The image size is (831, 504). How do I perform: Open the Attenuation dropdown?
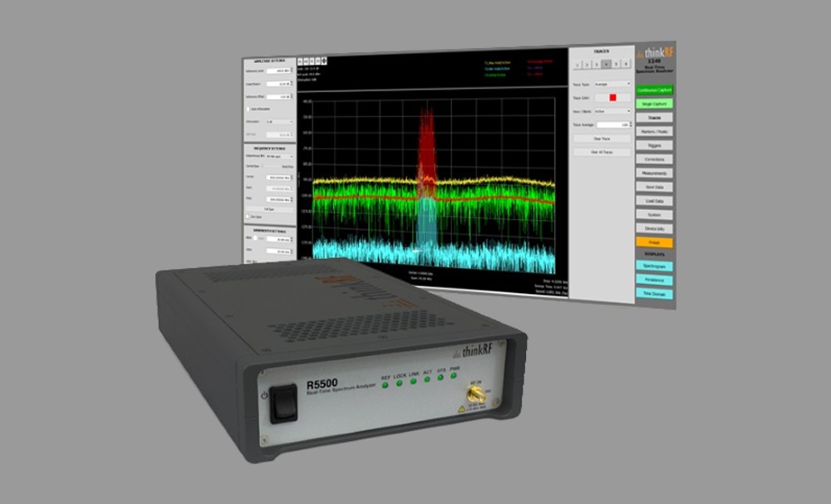[x=278, y=121]
